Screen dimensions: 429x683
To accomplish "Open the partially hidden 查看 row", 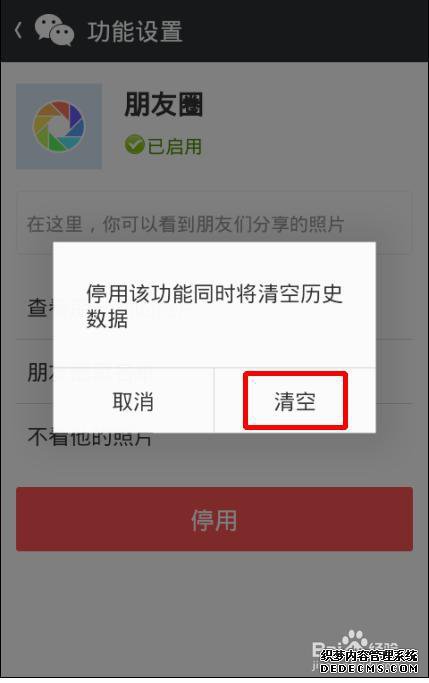I will 35,308.
